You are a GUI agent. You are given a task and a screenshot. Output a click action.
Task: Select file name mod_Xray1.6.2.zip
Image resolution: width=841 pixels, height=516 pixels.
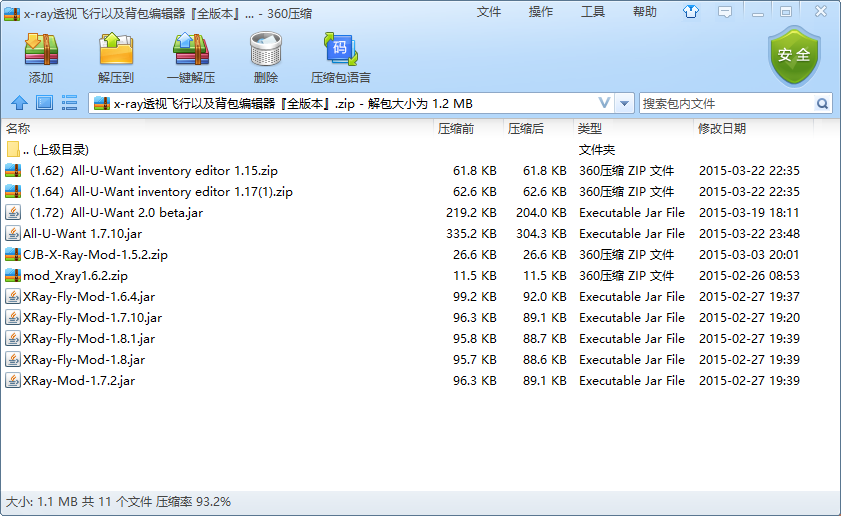(76, 276)
